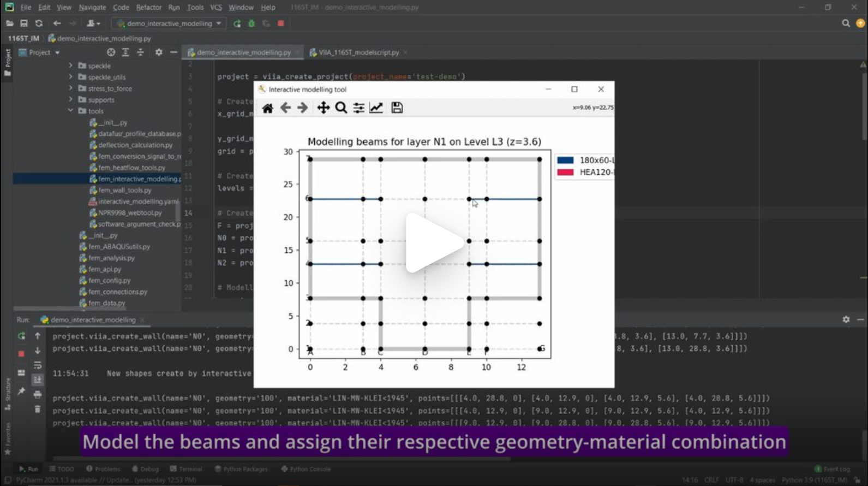Select fem_interactive_modelling.py in project tree
The image size is (868, 486).
pyautogui.click(x=135, y=179)
